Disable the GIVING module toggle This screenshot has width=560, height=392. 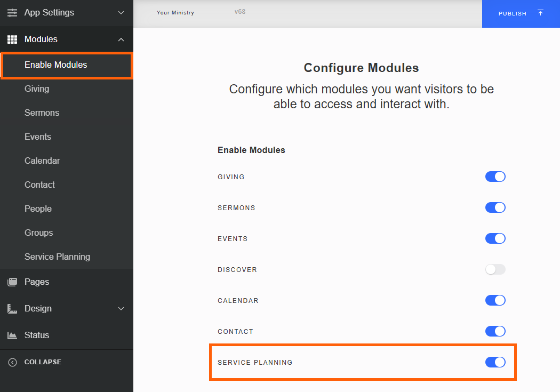(x=495, y=177)
